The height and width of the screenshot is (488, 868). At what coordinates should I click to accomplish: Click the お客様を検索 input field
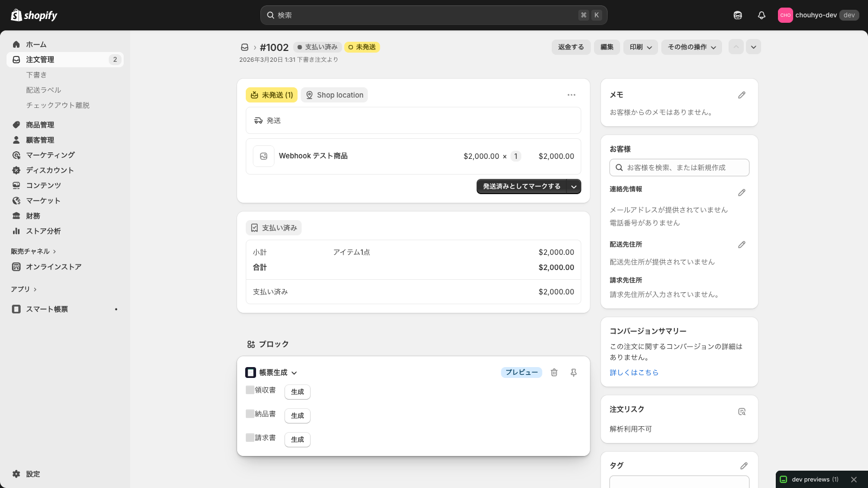point(679,168)
